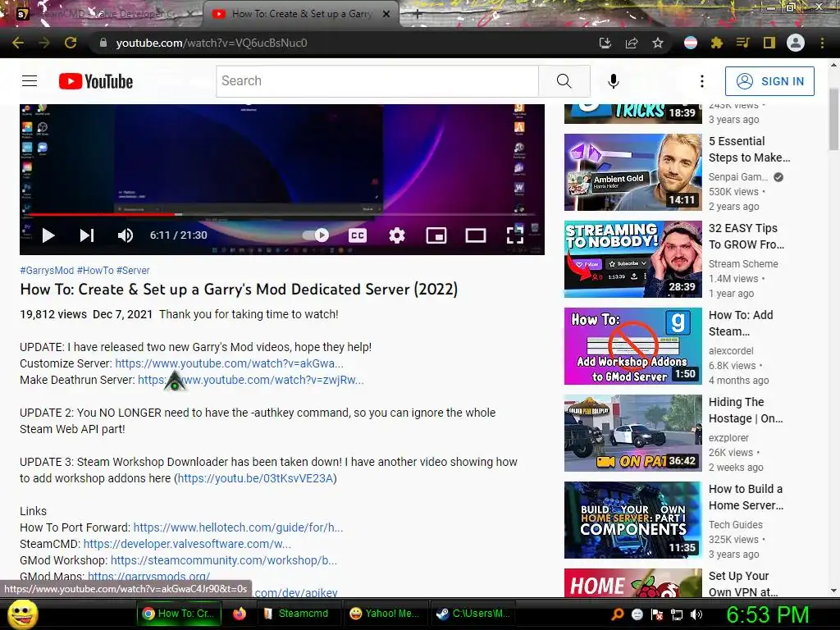
Task: Open 5 Essential Steps to Make video thumbnail
Action: click(632, 172)
